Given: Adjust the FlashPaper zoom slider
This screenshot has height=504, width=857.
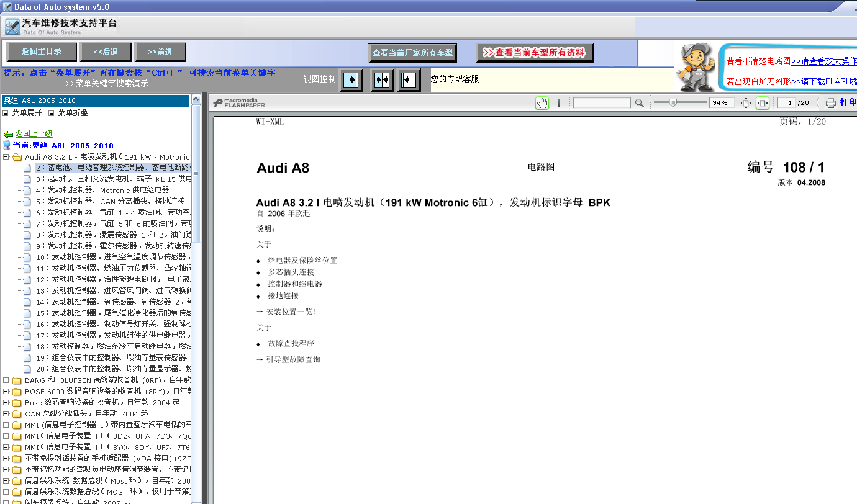Looking at the screenshot, I should (673, 102).
